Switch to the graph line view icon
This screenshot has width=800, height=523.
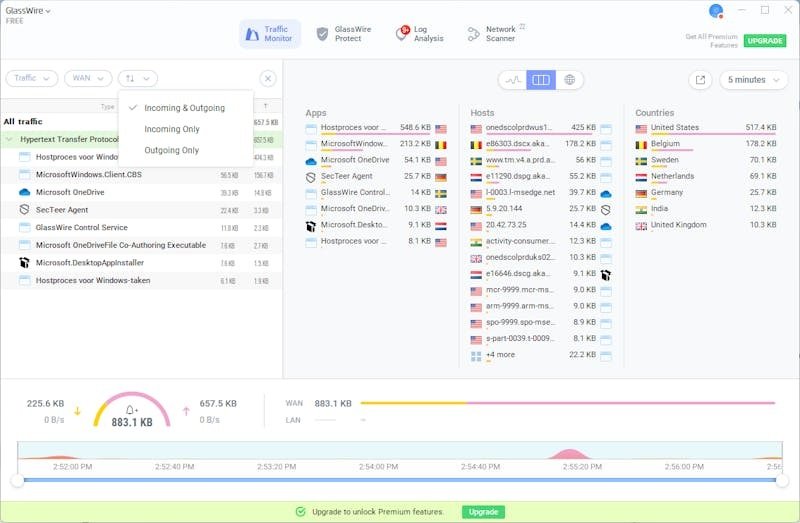tap(513, 80)
